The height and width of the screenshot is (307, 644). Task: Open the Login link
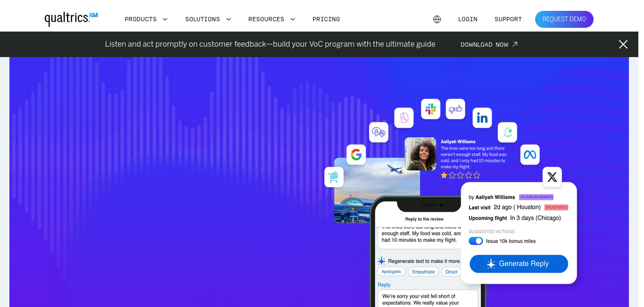click(468, 19)
